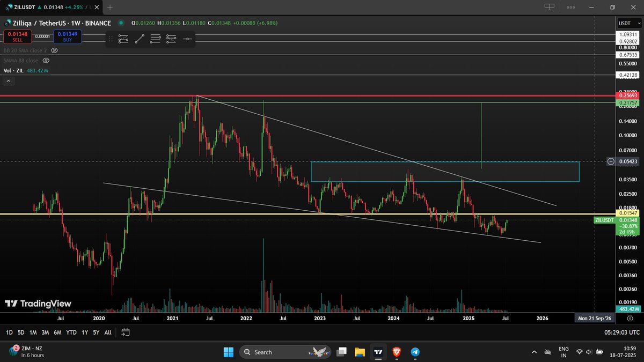The height and width of the screenshot is (362, 644).
Task: Click the Mon 21 Sep '26 date label
Action: click(x=594, y=318)
